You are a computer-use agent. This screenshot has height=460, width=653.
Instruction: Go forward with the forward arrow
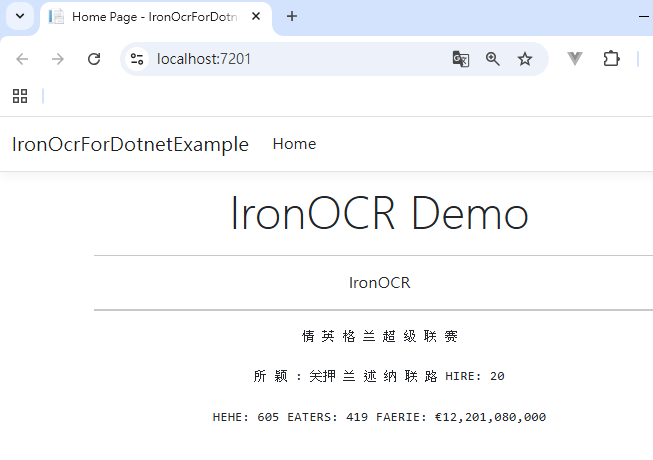58,59
